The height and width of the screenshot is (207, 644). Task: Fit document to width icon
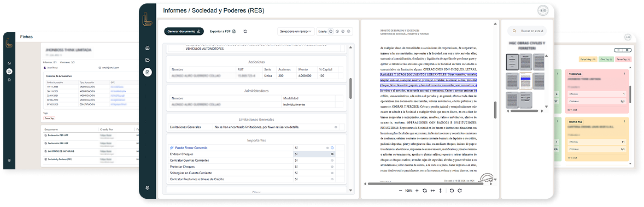[432, 191]
